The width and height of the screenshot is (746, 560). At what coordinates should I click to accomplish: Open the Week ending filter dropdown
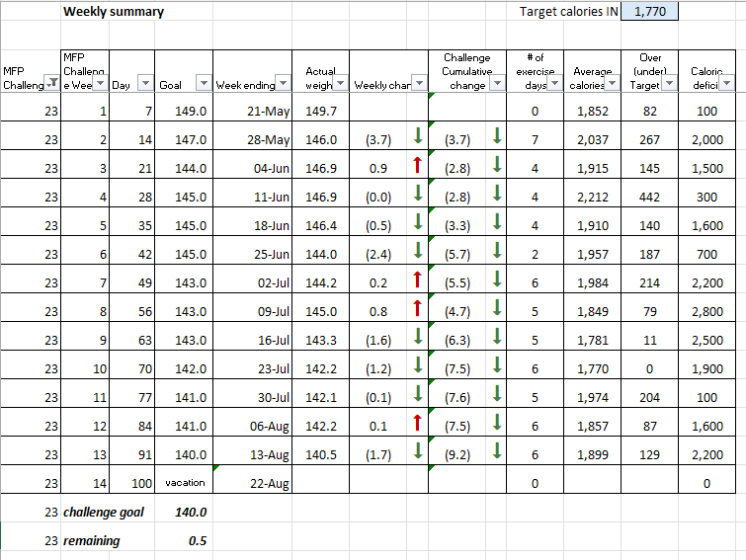pyautogui.click(x=283, y=83)
